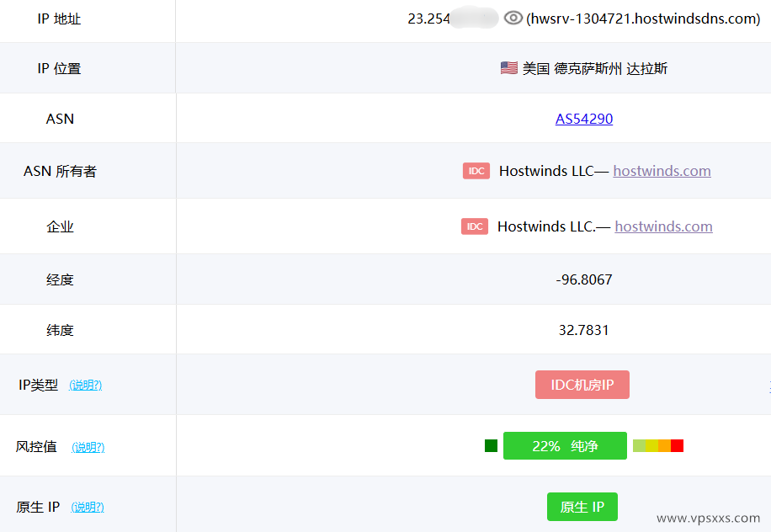Viewport: 771px width, 532px height.
Task: Toggle IP address visibility with the eye symbol
Action: (513, 18)
